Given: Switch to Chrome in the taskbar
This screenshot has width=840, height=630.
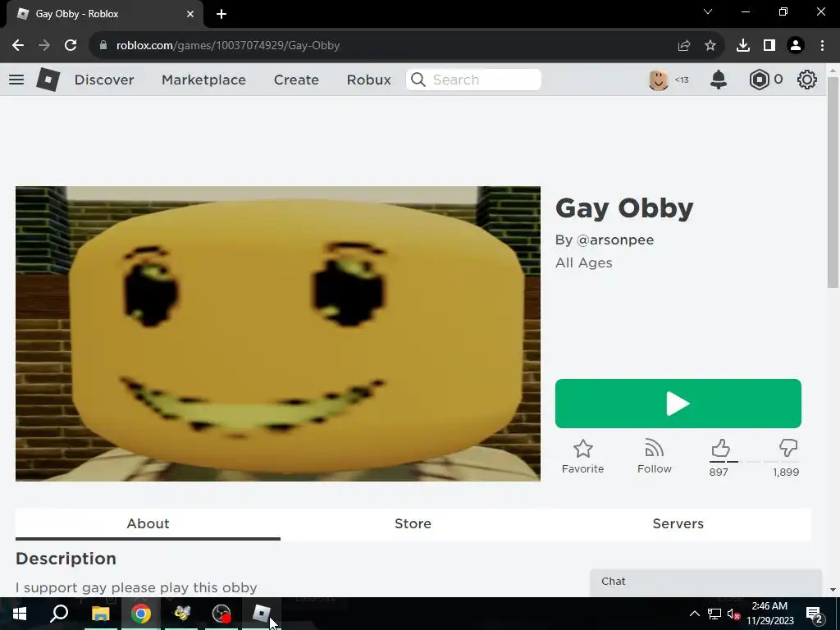Looking at the screenshot, I should [141, 614].
